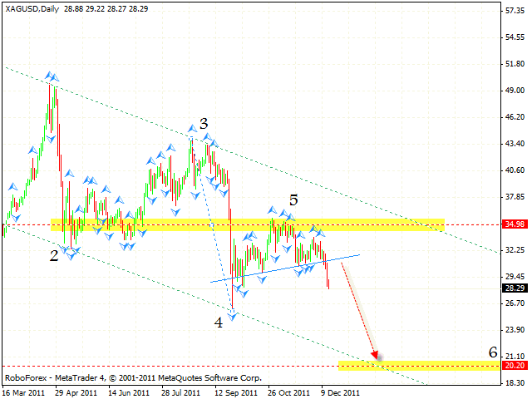Click the black 28.29 current price tag

click(x=513, y=288)
